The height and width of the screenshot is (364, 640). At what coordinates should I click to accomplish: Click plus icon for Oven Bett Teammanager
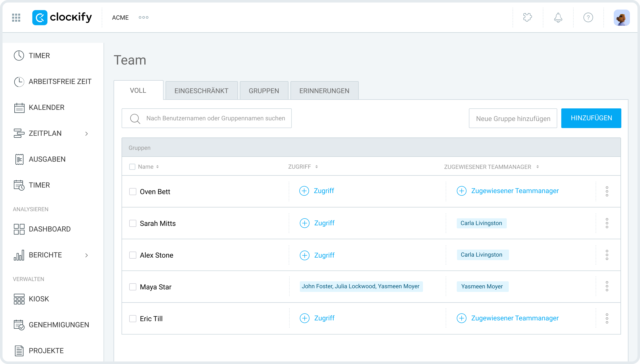[461, 191]
